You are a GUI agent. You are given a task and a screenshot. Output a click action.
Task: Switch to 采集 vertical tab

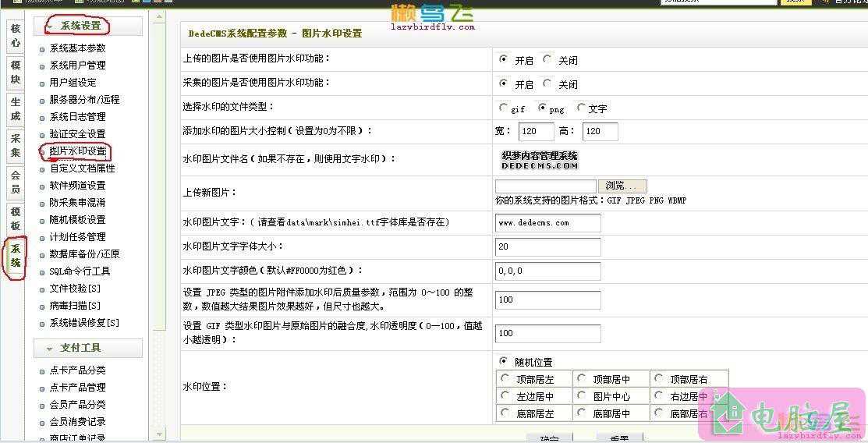[16, 145]
